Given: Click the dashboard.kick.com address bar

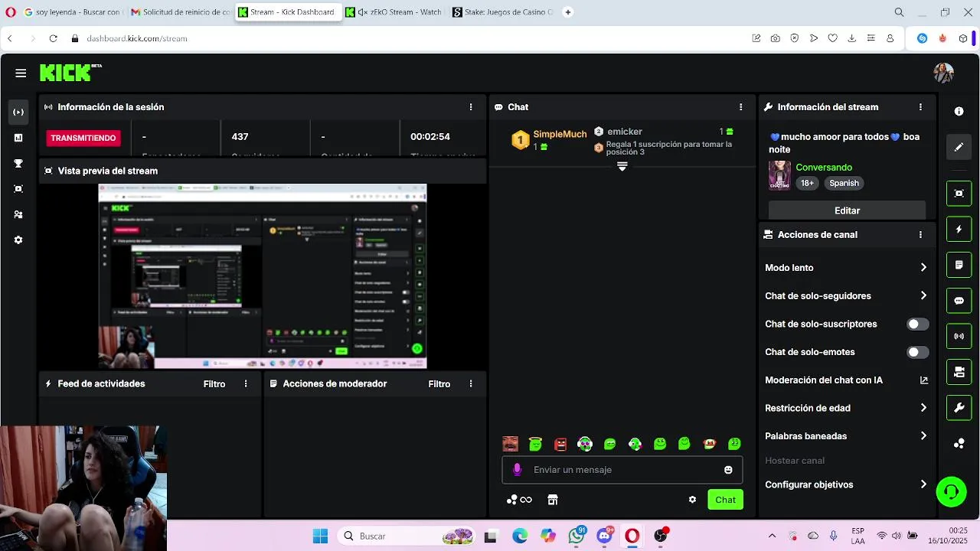Looking at the screenshot, I should [x=136, y=38].
